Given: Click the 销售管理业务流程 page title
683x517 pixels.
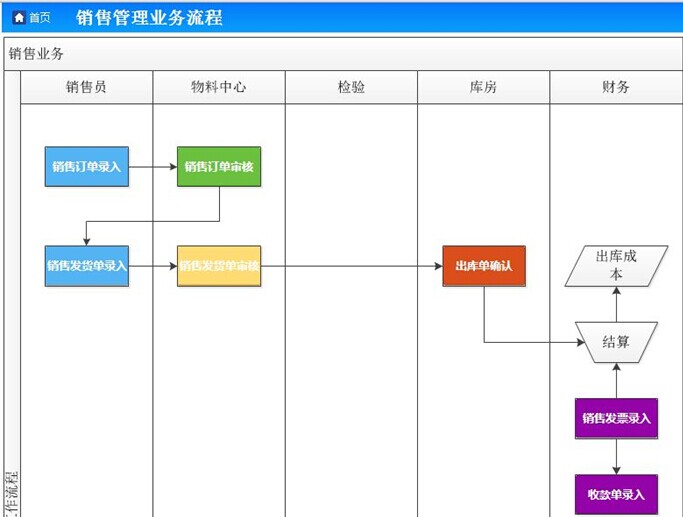Looking at the screenshot, I should click(149, 18).
